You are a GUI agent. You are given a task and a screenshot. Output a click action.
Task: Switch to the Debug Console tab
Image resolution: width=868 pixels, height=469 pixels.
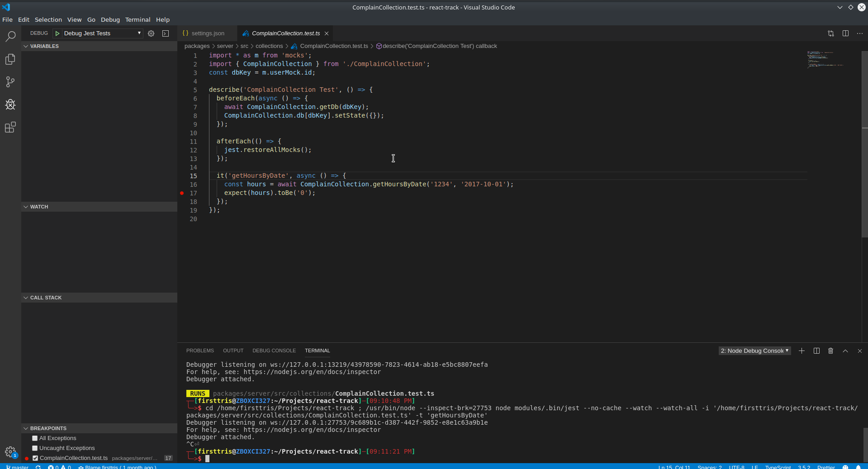[x=274, y=351]
